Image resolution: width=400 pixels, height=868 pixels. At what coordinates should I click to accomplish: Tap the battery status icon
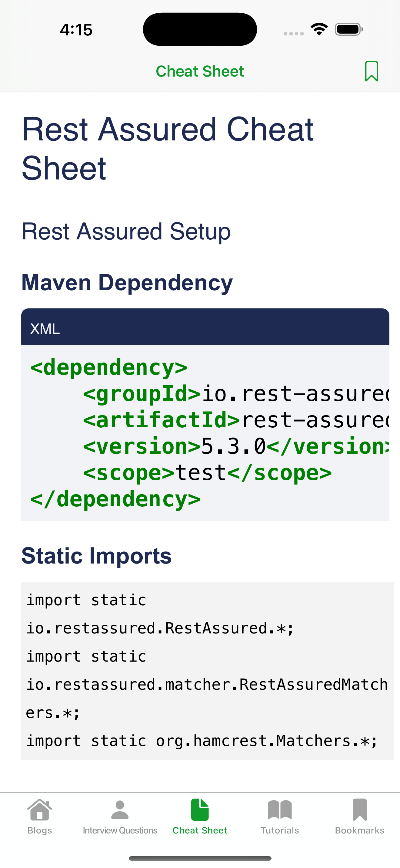[x=349, y=29]
